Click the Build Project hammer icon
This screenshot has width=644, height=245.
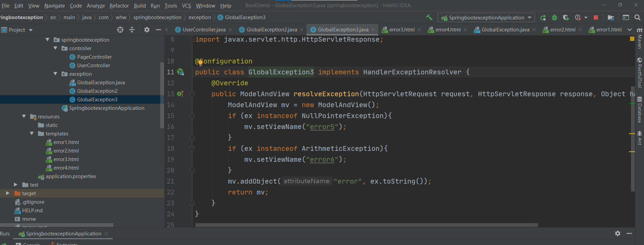click(429, 17)
